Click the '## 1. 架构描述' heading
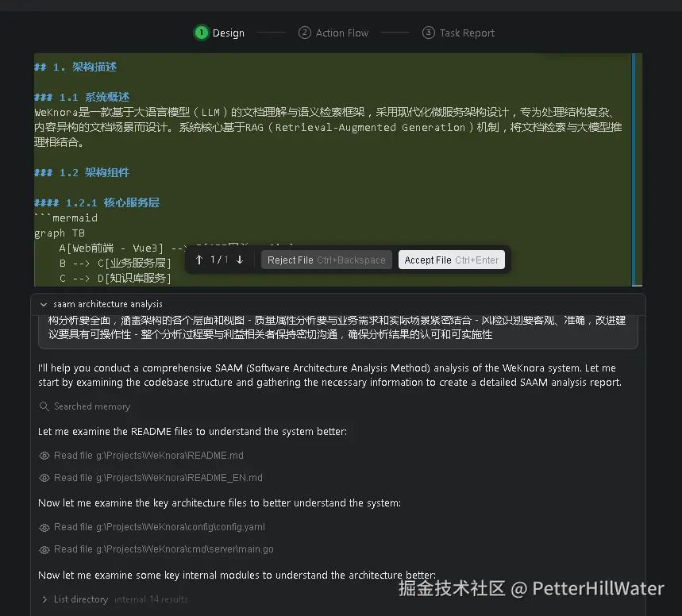682x616 pixels. tap(75, 67)
